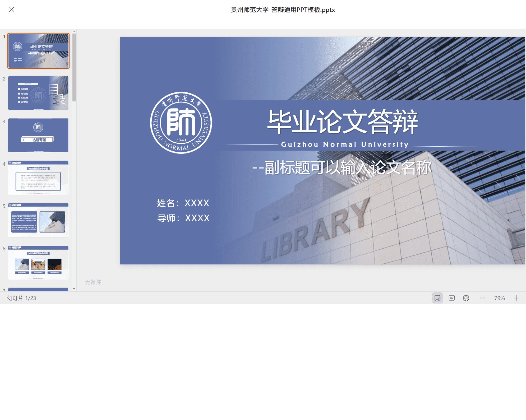Click the scroll up arrow of the thumbnail panel
This screenshot has height=420, width=526.
74,31
